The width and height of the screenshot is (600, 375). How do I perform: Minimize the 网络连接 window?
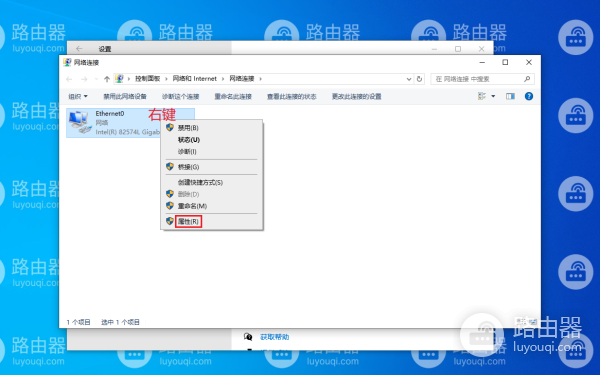(482, 62)
